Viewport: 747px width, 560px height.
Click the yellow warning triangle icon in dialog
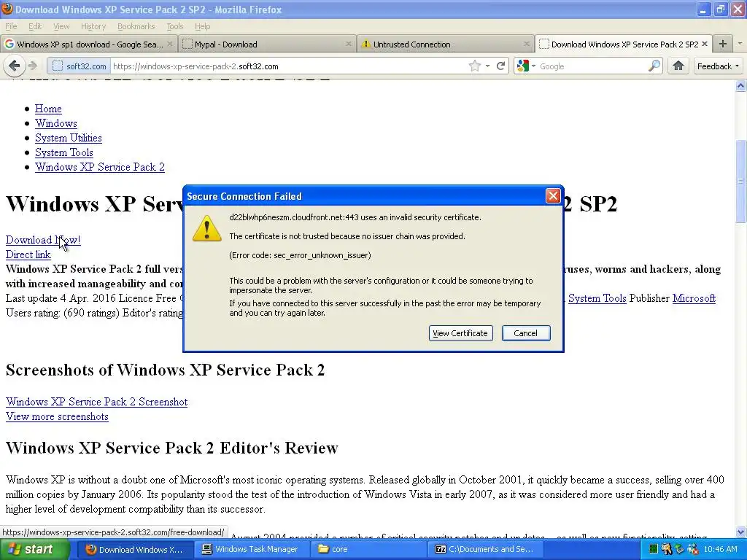coord(206,228)
